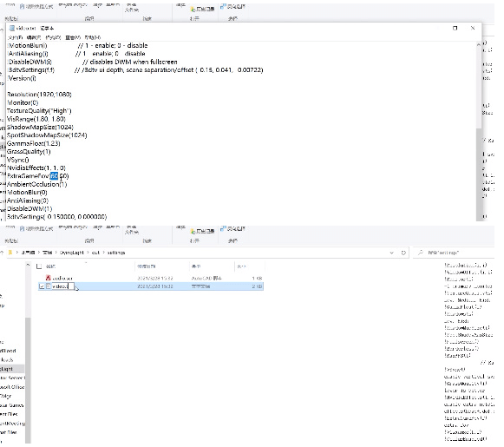
Task: Click the AutoCAD 脚本 type cell
Action: click(206, 278)
